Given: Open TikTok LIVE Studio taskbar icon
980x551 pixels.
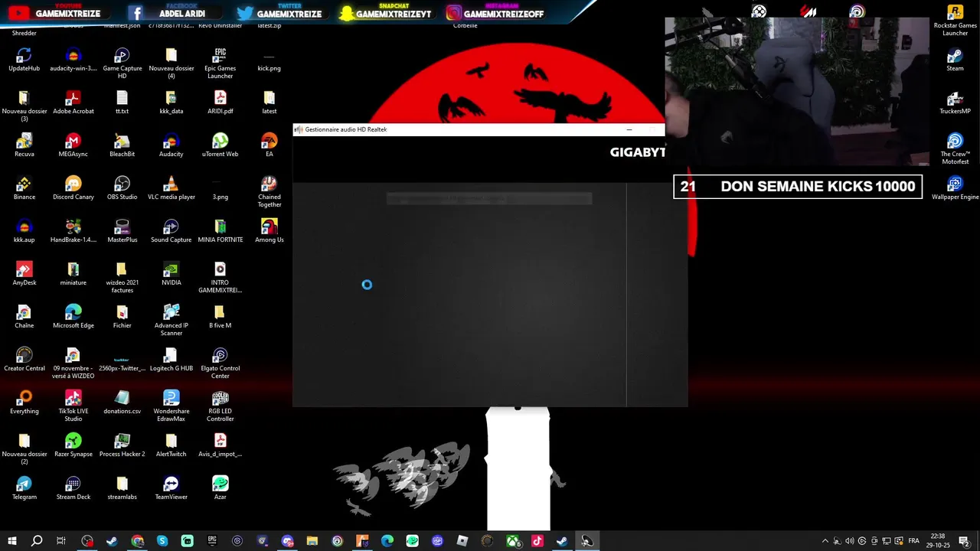Looking at the screenshot, I should tap(537, 541).
